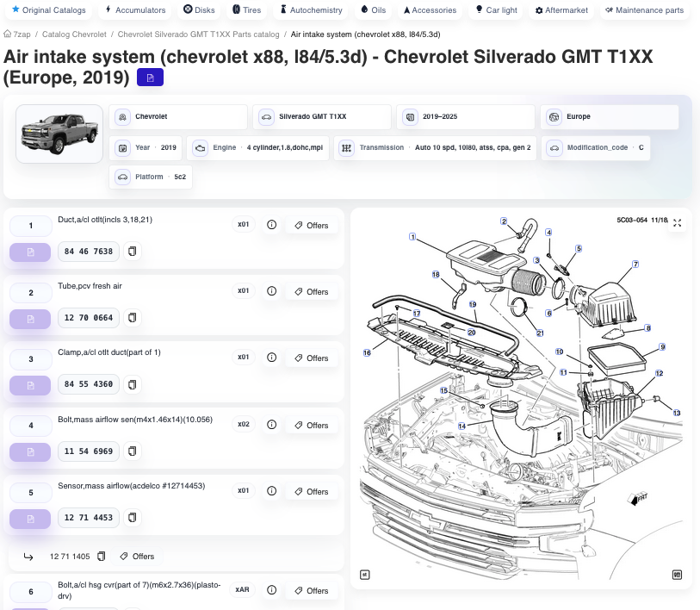Screen dimensions: 700x610
Task: Go to the Disks category
Action: [199, 9]
